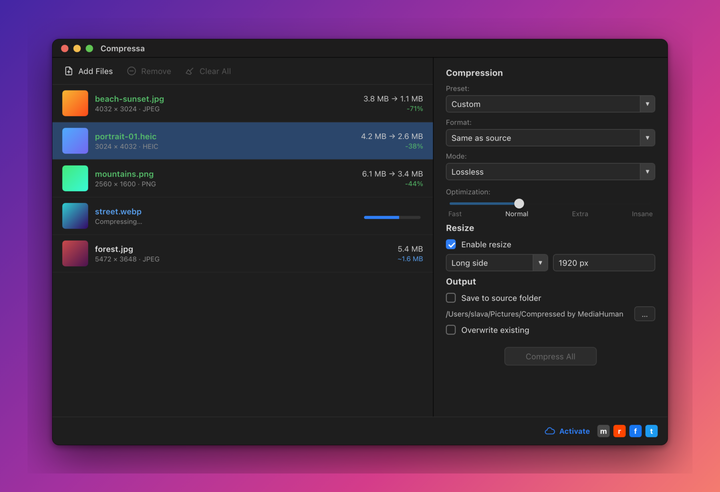This screenshot has height=492, width=720.
Task: Click the '5472 × 3648 · JPEG' details
Action: [127, 259]
